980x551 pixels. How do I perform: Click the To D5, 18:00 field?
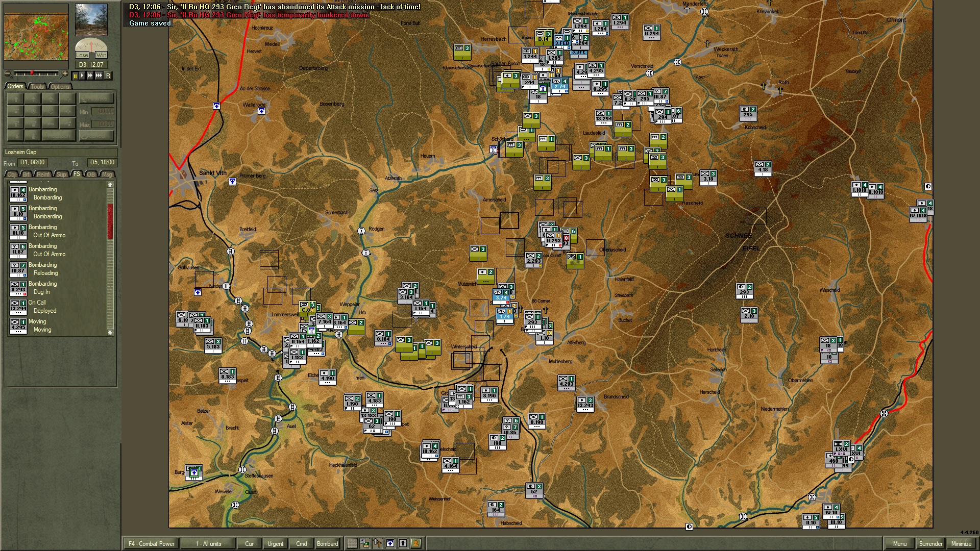(x=102, y=163)
